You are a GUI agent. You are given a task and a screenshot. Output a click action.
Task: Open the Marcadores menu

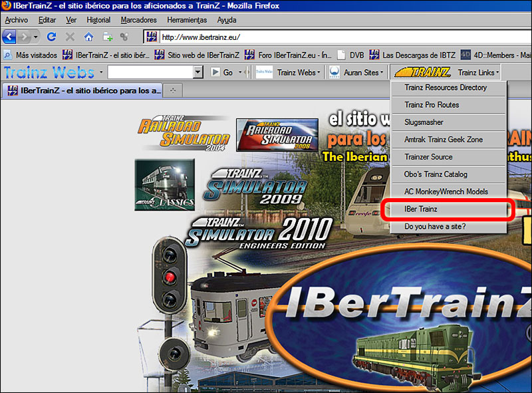click(138, 20)
